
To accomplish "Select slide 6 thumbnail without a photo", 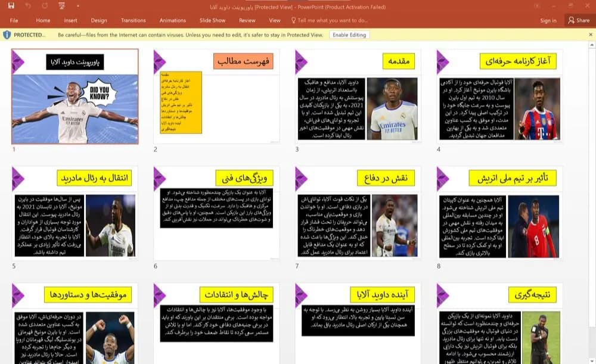I will [x=217, y=213].
